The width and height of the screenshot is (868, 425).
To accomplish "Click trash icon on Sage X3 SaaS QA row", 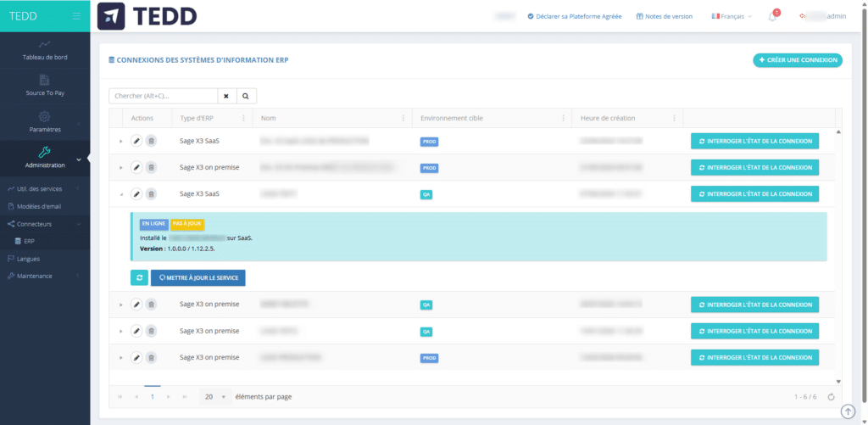I will coord(151,193).
